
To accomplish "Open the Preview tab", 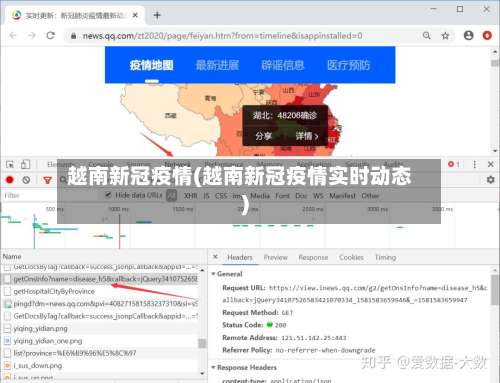I will pos(276,257).
